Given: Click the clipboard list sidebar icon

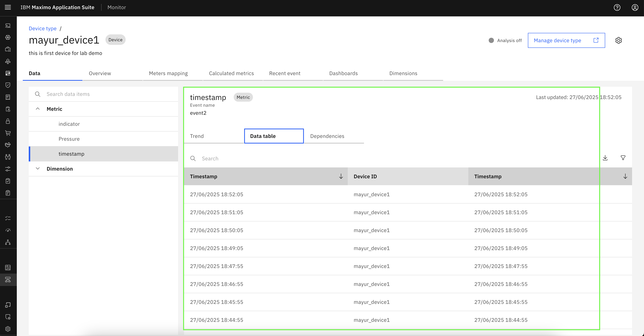Looking at the screenshot, I should [x=8, y=193].
